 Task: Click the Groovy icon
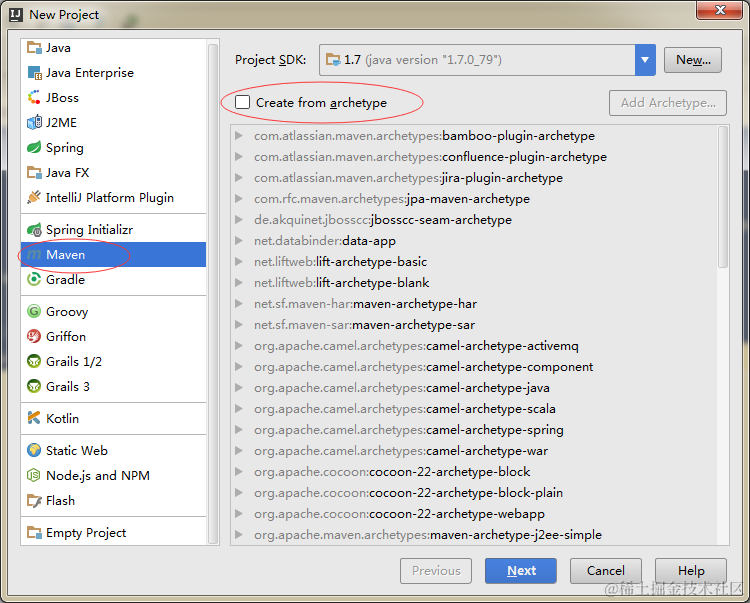tap(34, 311)
